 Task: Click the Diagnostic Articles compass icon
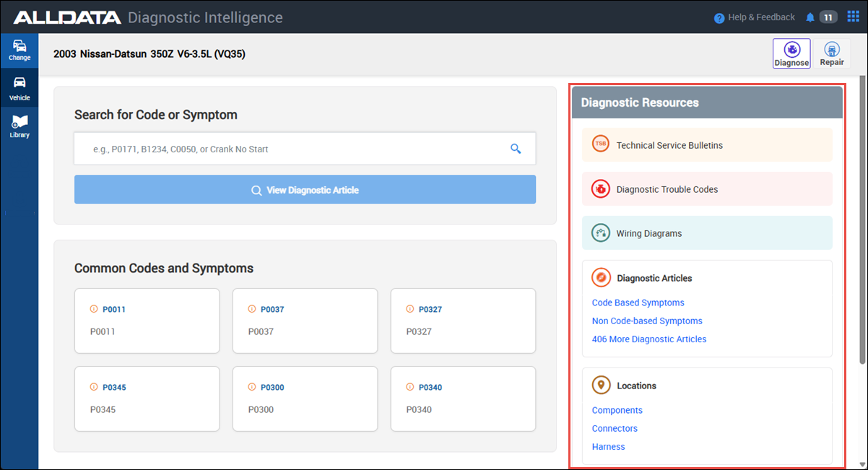601,278
